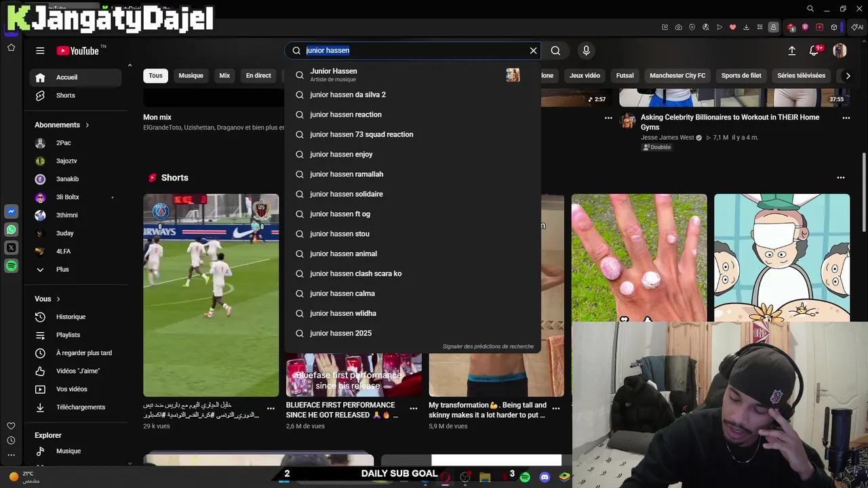Select the En direct filter chip
This screenshot has height=488, width=868.
258,76
